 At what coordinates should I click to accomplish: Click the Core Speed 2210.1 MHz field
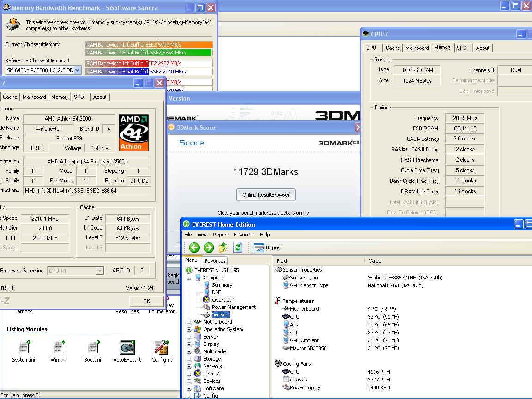45,219
